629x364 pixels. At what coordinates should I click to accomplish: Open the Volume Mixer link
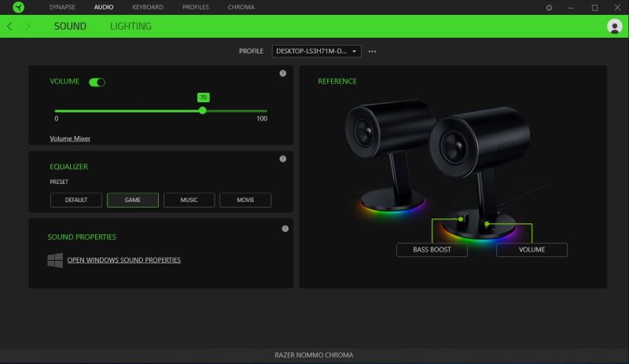(70, 138)
